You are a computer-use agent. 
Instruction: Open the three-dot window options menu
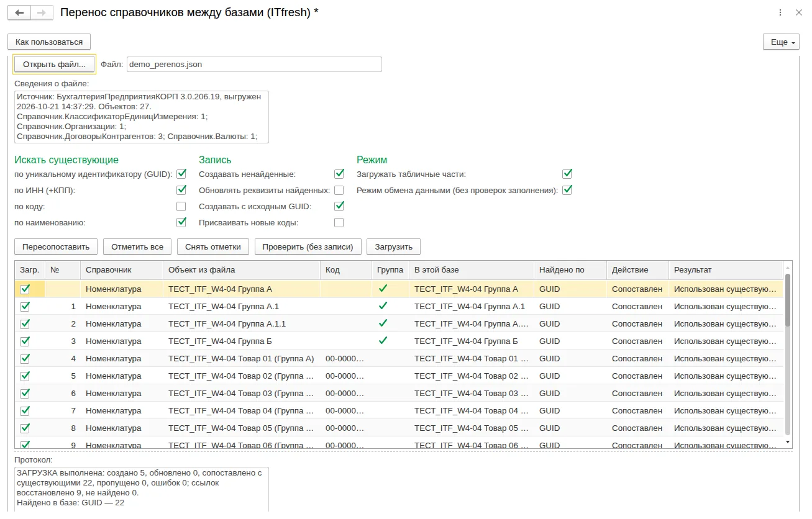(x=781, y=12)
